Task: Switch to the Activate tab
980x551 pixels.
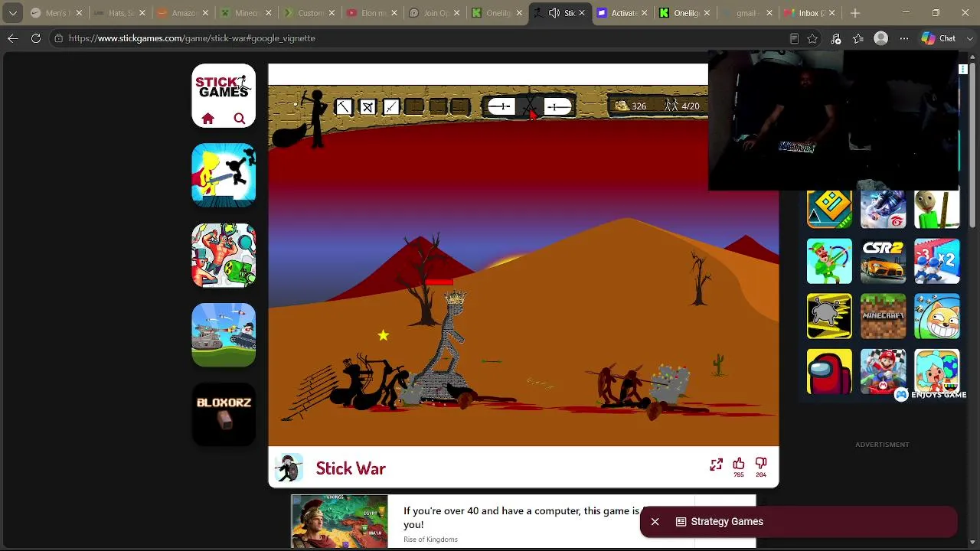Action: (622, 13)
